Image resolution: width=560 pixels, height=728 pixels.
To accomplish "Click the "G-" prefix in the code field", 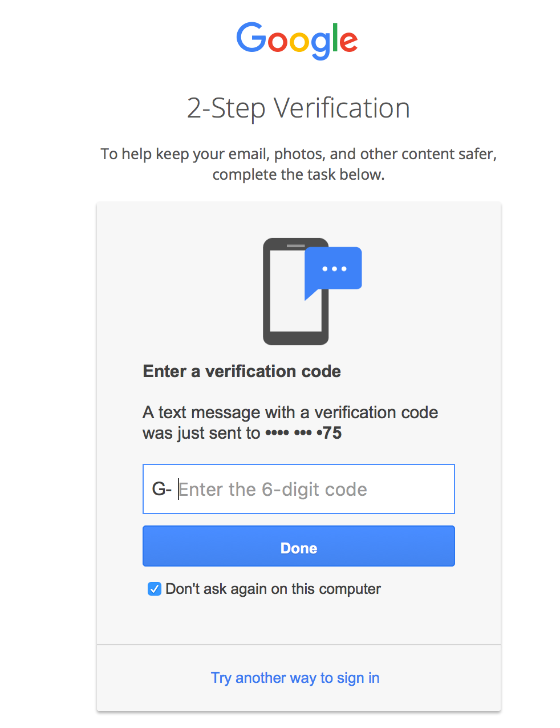I will click(x=161, y=490).
